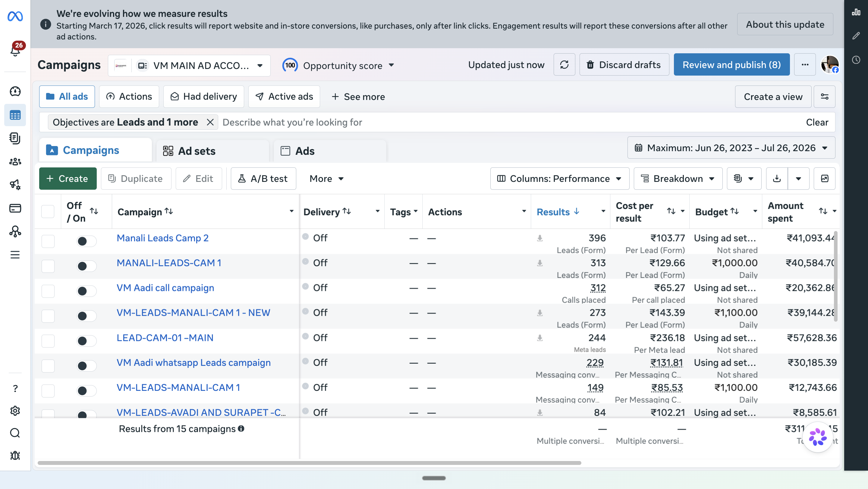
Task: Open the VM Aadi call campaign link
Action: pos(165,288)
